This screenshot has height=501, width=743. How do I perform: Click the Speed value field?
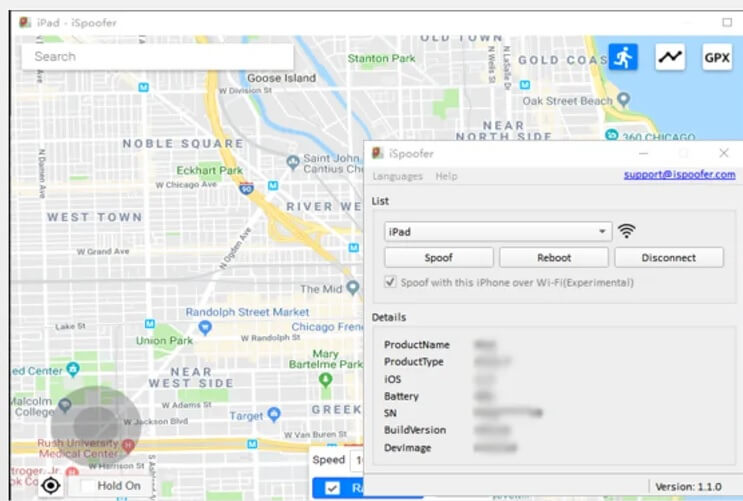357,460
